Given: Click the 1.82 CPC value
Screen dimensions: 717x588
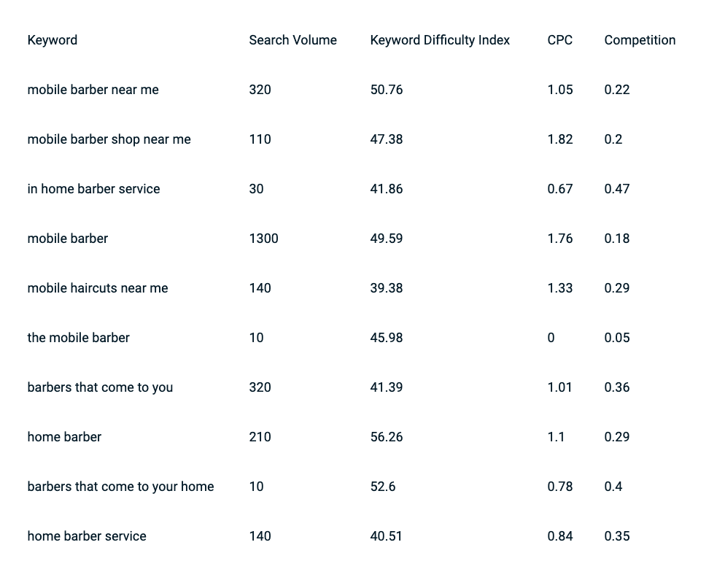Looking at the screenshot, I should pyautogui.click(x=560, y=139).
